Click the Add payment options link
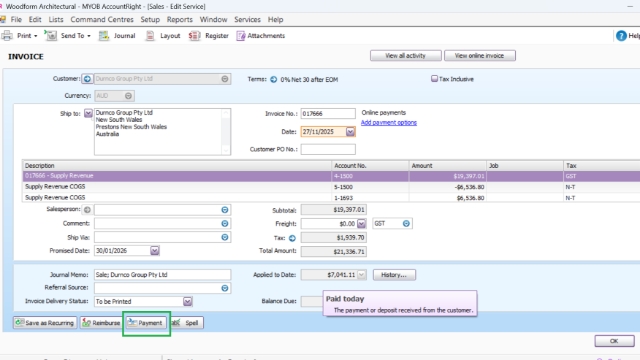Screen dimensions: 640x360 point(389,122)
